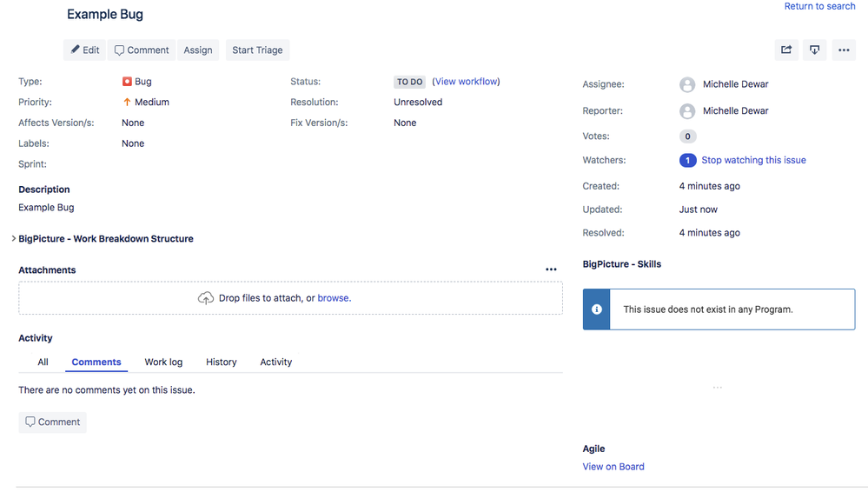Click the upload cloud icon
The width and height of the screenshot is (868, 492).
point(205,298)
